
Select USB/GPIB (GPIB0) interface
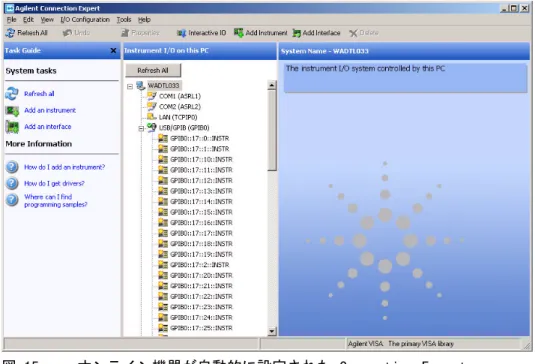pyautogui.click(x=184, y=128)
